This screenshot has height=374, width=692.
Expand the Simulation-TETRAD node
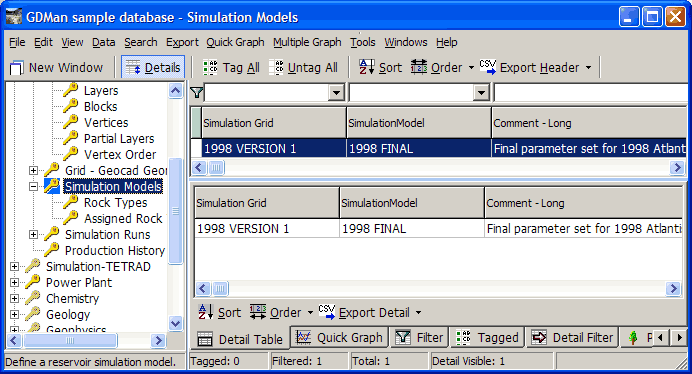(x=15, y=266)
